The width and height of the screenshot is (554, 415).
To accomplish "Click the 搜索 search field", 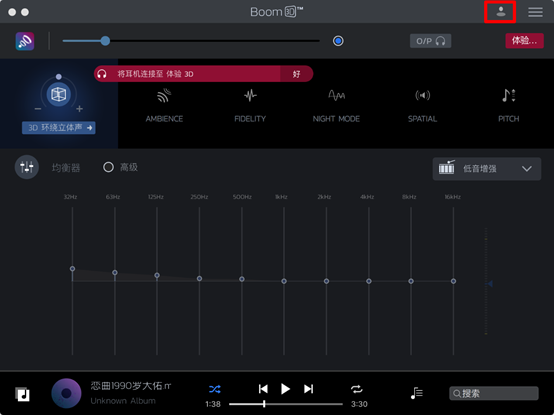I will pos(494,393).
